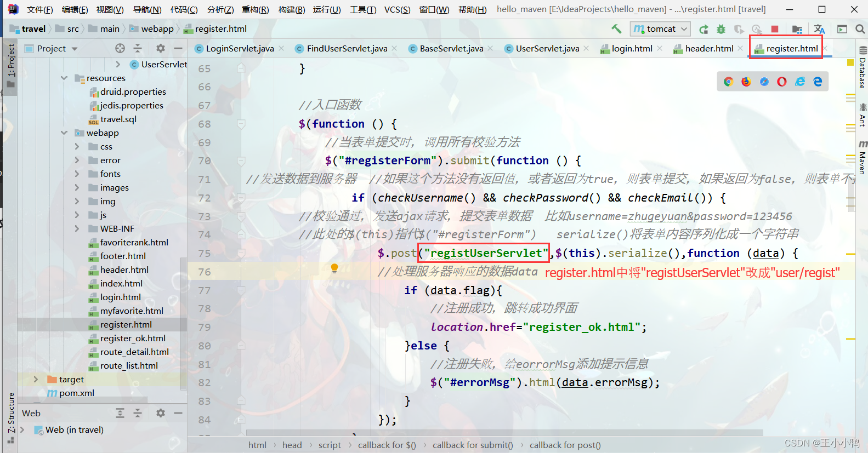Open Web panel settings gear
This screenshot has height=453, width=868.
point(160,413)
